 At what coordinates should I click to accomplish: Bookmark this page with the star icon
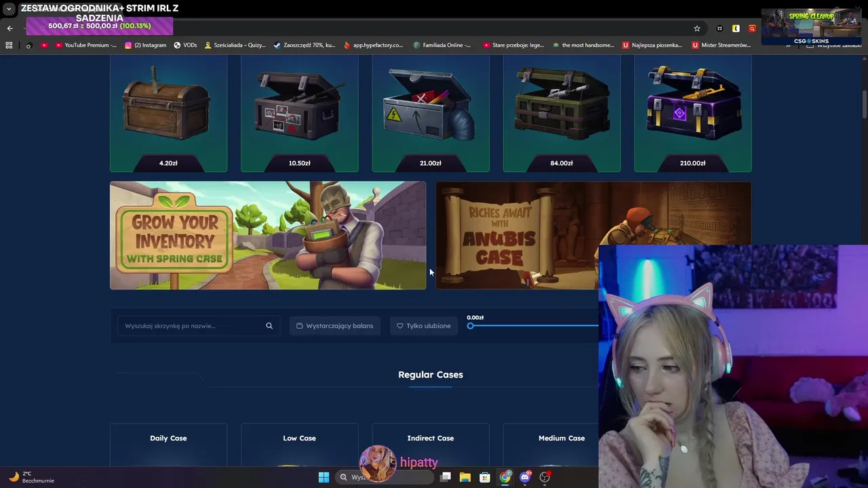696,28
